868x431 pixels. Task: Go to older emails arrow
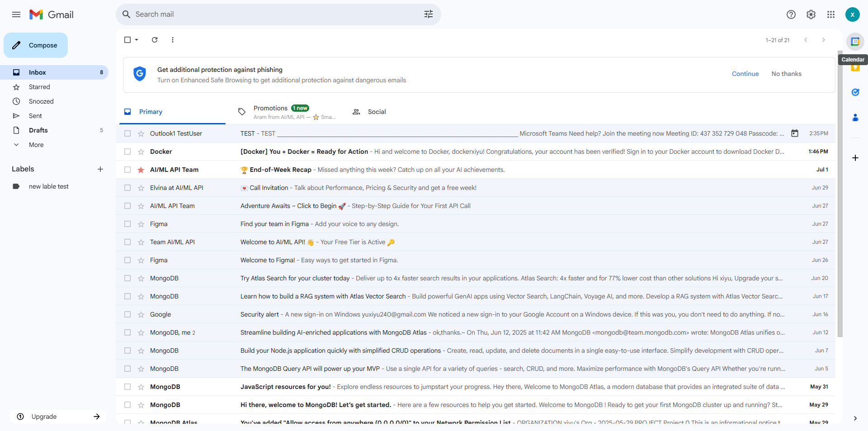824,40
